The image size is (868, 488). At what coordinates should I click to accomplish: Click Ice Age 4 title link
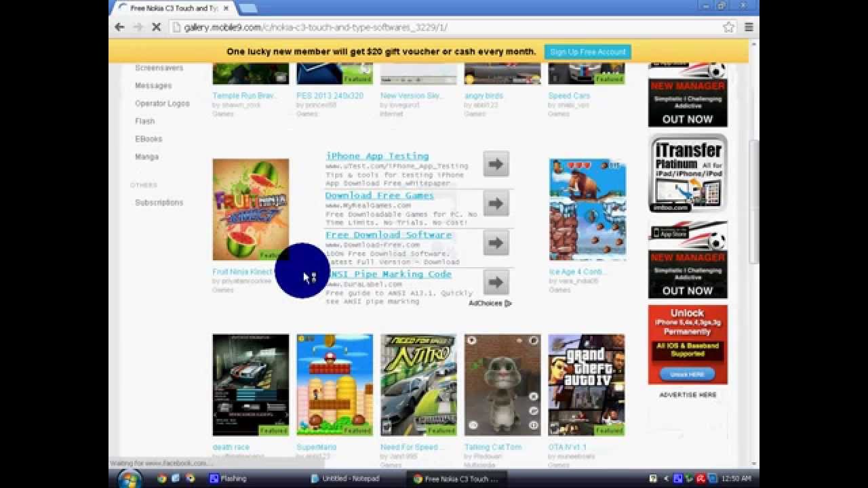pyautogui.click(x=577, y=272)
